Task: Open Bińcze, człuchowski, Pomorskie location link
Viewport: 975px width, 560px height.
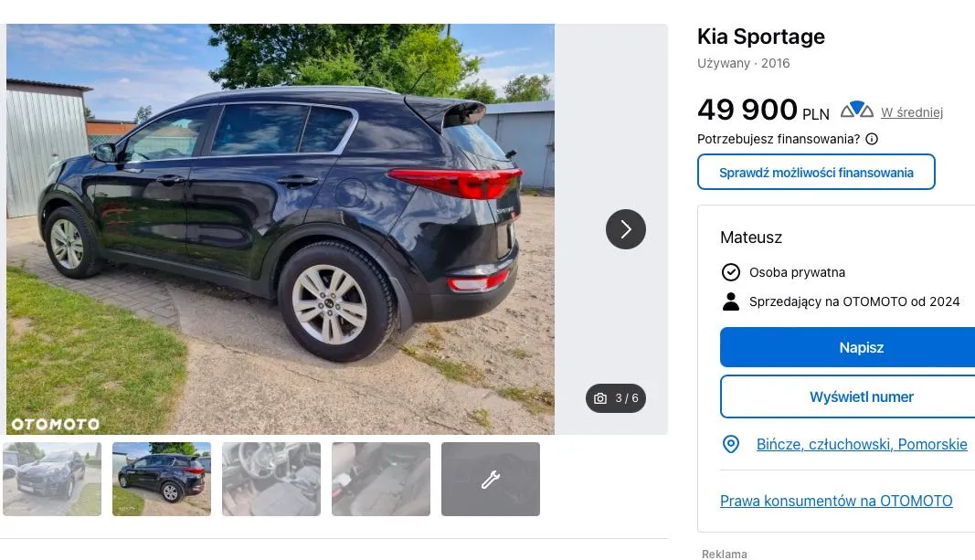Action: pos(861,444)
